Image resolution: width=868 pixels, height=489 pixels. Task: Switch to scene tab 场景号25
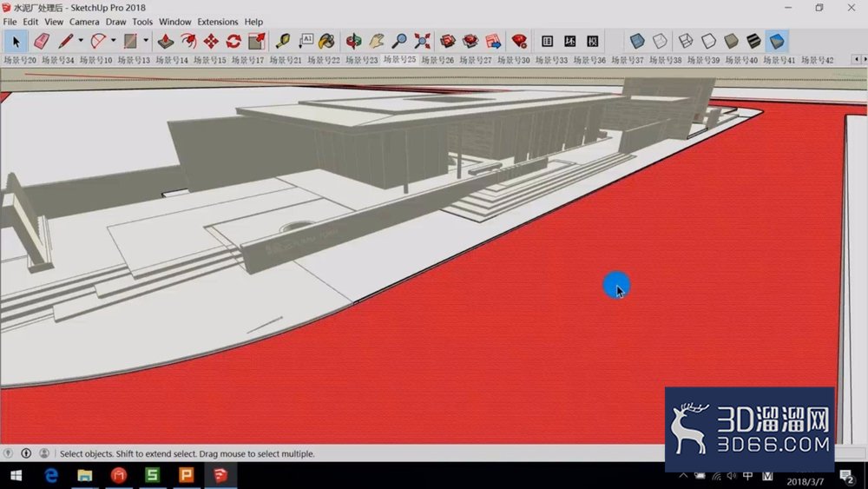click(399, 59)
